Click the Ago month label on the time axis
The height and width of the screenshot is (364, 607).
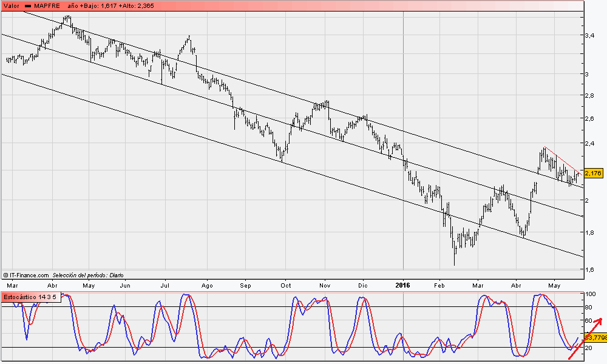207,284
